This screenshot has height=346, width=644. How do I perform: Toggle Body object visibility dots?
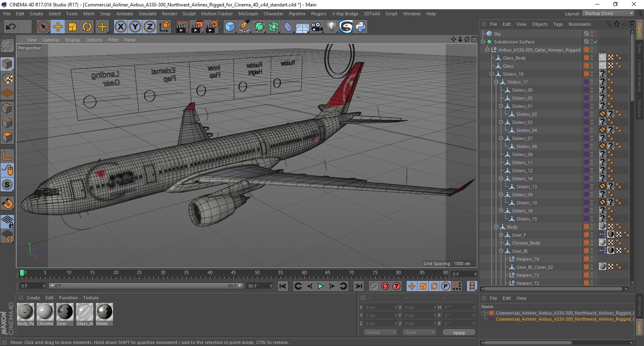[592, 227]
